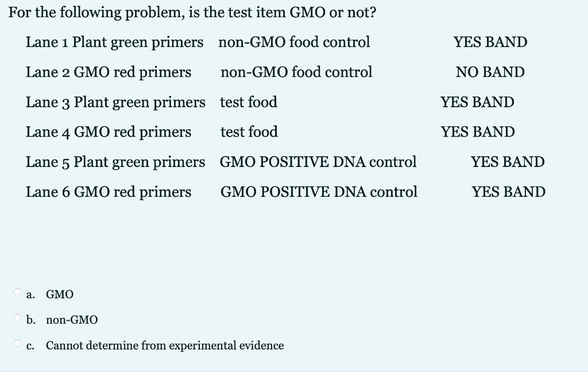Image resolution: width=588 pixels, height=373 pixels.
Task: Click the radio circle next to option c
Action: pyautogui.click(x=17, y=343)
